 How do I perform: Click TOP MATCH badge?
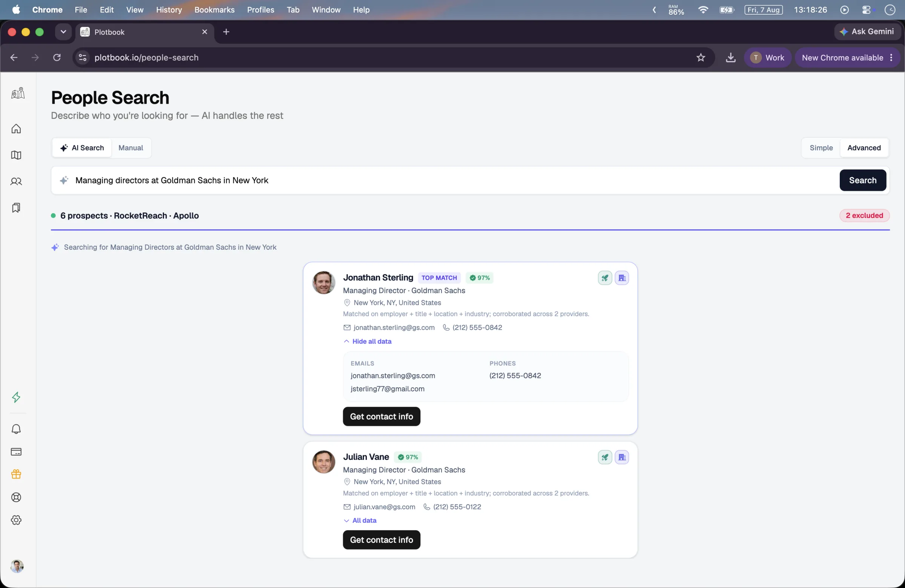439,278
